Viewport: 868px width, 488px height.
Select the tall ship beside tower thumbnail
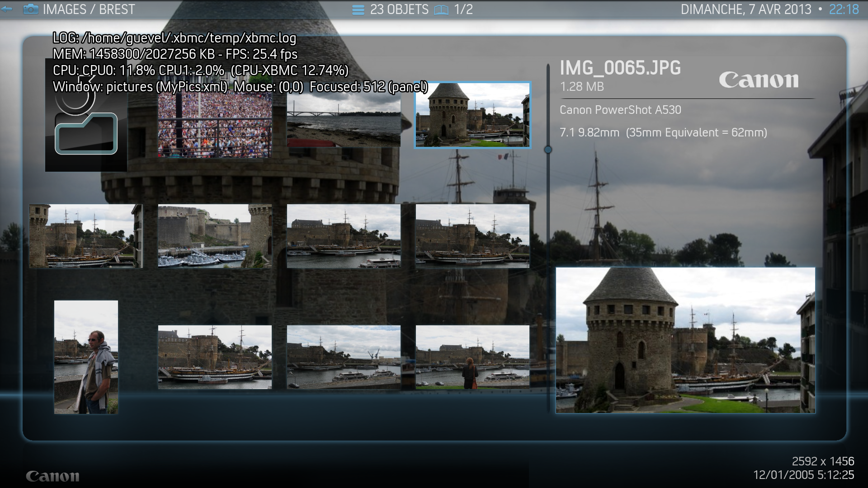86,236
